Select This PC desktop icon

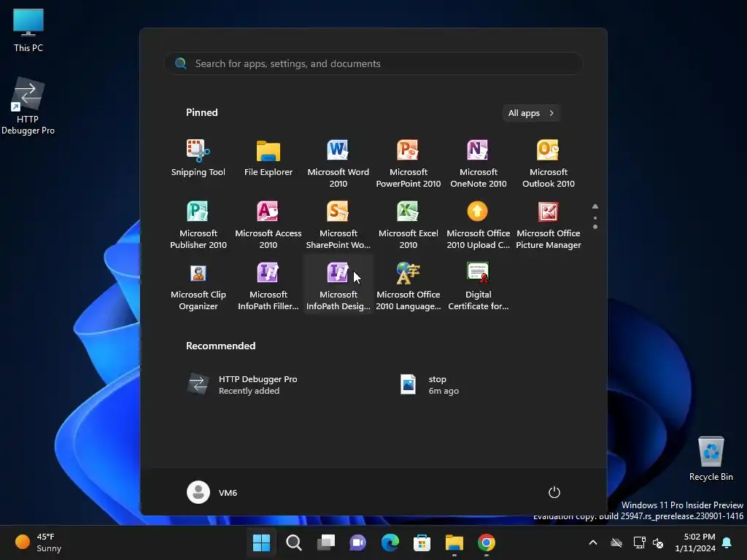[x=28, y=31]
